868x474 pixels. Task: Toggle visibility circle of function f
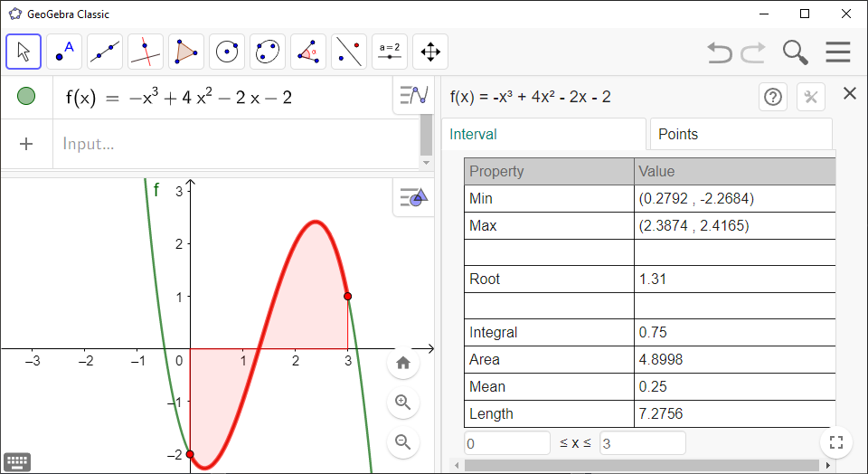26,97
